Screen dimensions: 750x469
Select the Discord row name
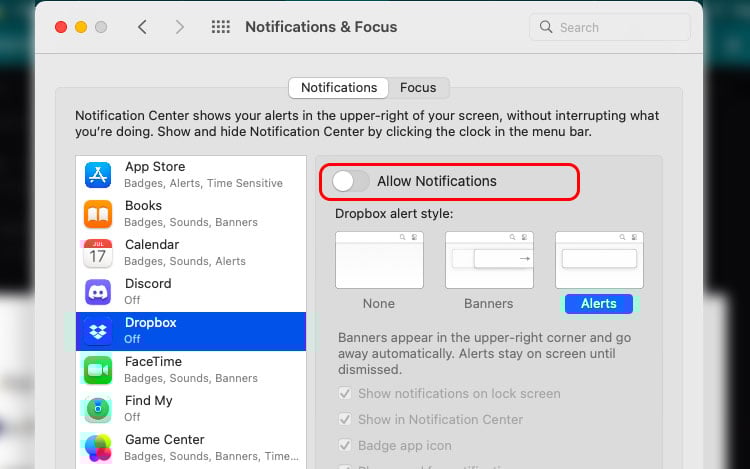148,284
